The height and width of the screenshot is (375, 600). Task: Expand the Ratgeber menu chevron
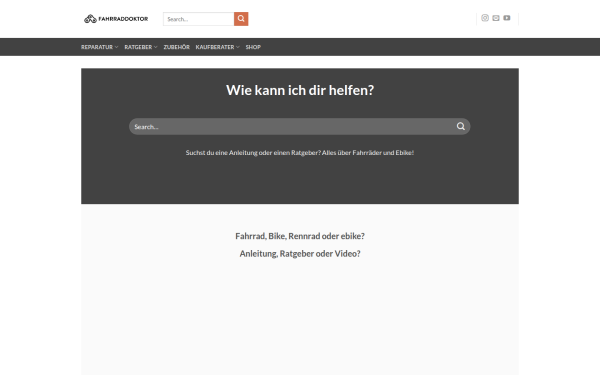[x=155, y=47]
